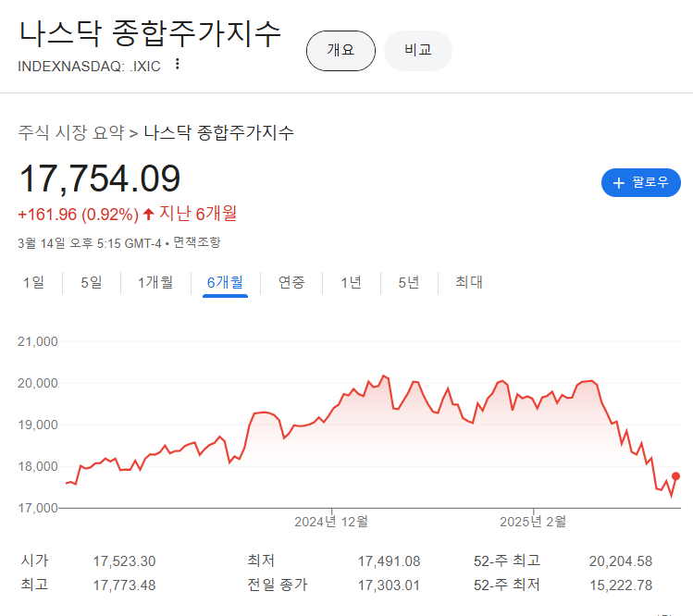Click the 20,000 y-axis label
This screenshot has height=616, width=693.
[x=38, y=383]
